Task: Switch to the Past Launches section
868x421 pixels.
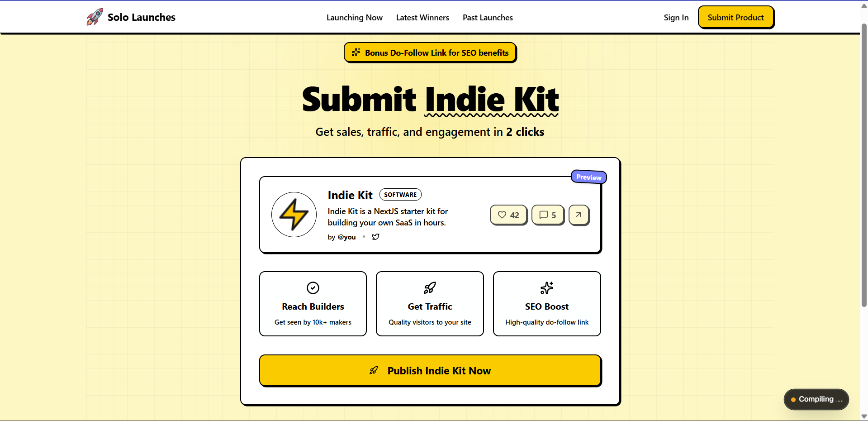Action: click(487, 17)
